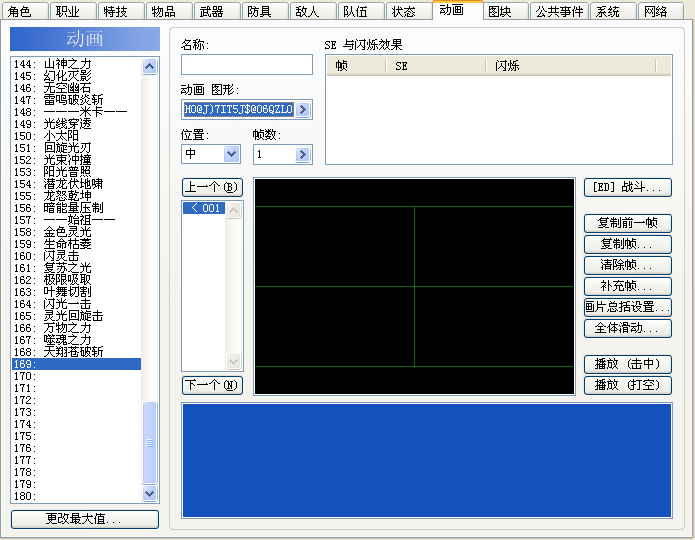695x540 pixels.
Task: Switch to the 公共事件 tab
Action: 559,11
